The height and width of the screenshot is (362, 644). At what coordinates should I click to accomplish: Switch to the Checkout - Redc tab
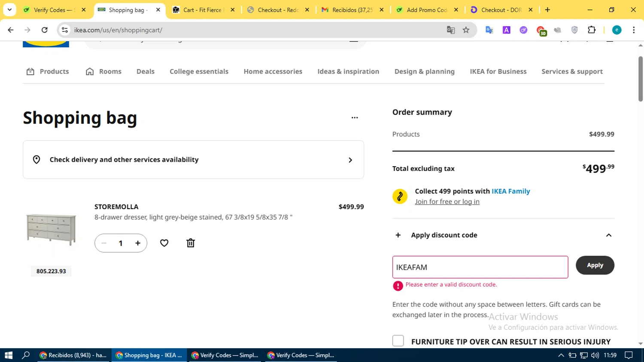[278, 9]
